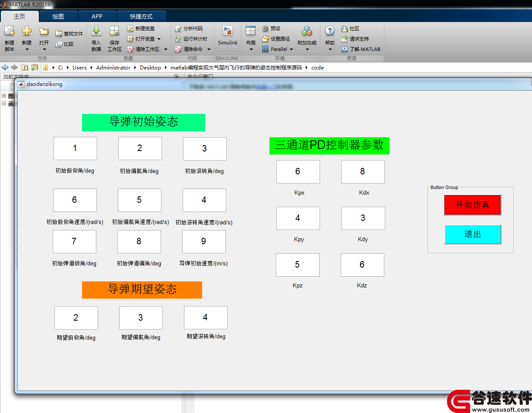The width and height of the screenshot is (532, 413).
Task: Expand the 打开 (Open) dropdown arrow
Action: (44, 50)
